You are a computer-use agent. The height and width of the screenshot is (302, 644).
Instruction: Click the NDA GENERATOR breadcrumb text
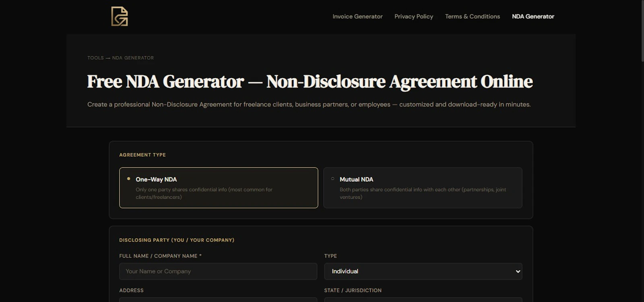(x=133, y=58)
